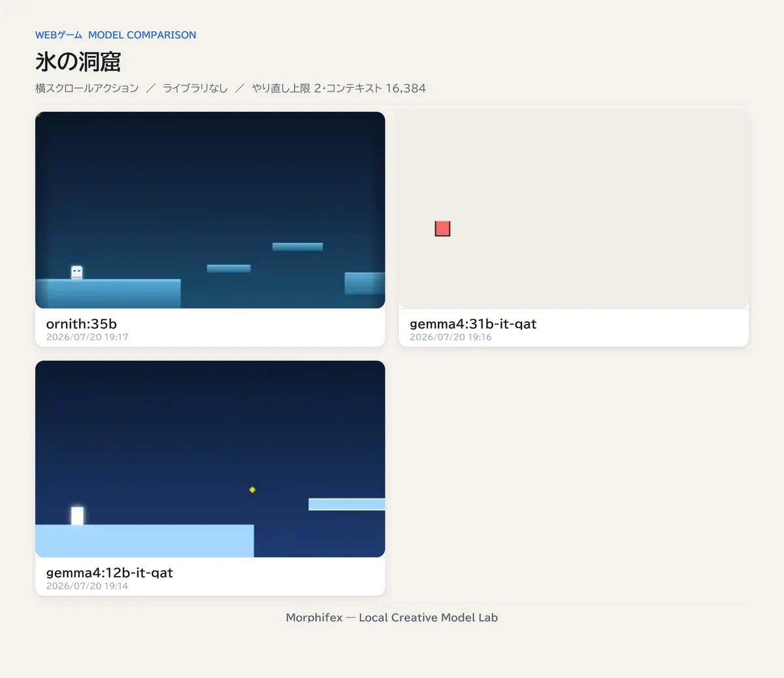Select the ornith:35b model name

[x=82, y=323]
